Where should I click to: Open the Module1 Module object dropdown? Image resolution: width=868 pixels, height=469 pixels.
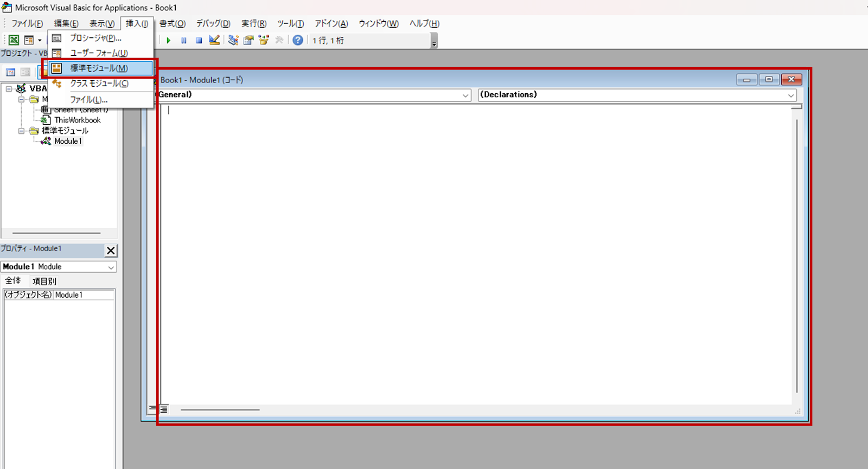point(111,267)
